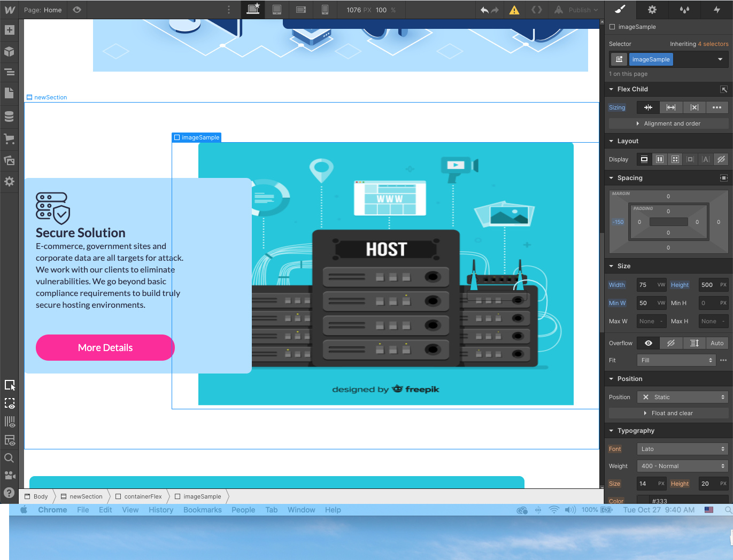
Task: Set flex sizing to shrink if needed
Action: pyautogui.click(x=648, y=107)
